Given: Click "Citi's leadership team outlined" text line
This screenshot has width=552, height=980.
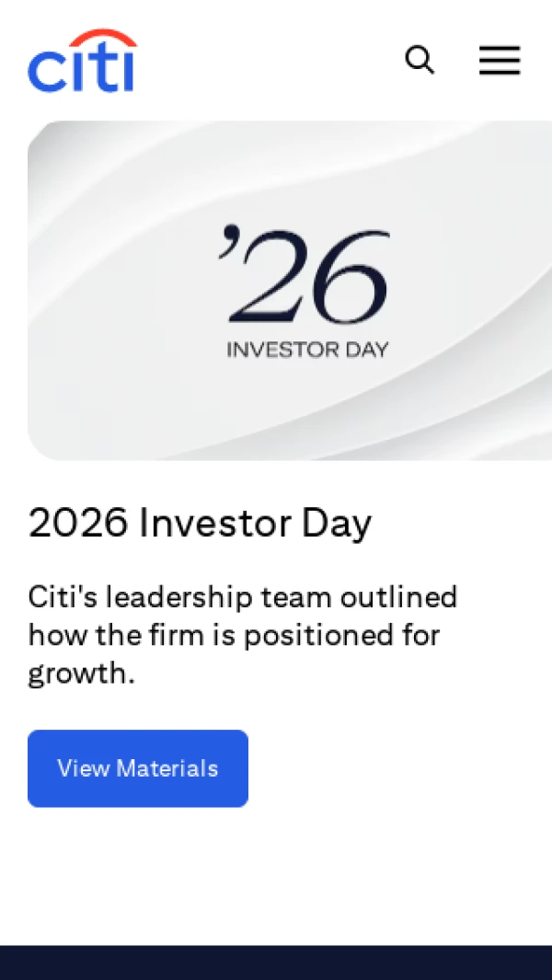Looking at the screenshot, I should [243, 597].
